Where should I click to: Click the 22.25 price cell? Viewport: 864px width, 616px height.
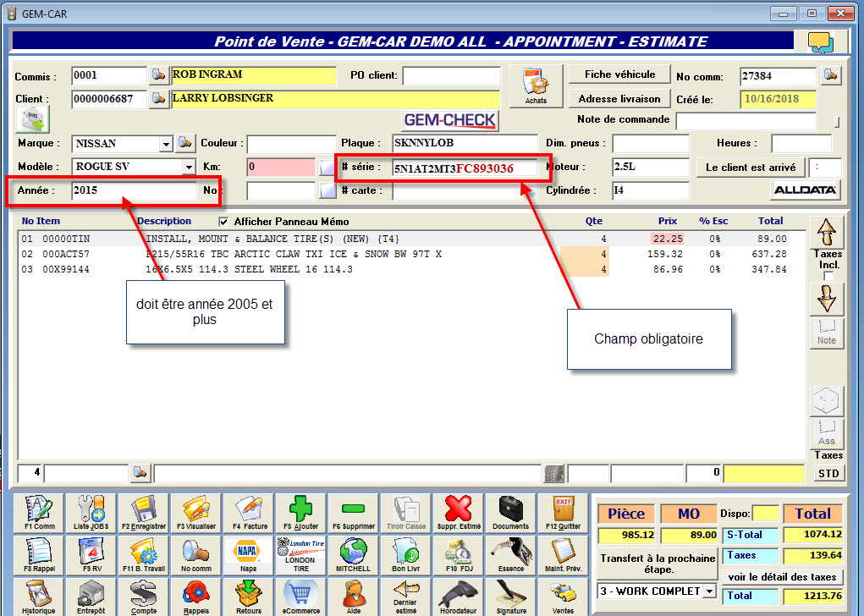coord(668,239)
